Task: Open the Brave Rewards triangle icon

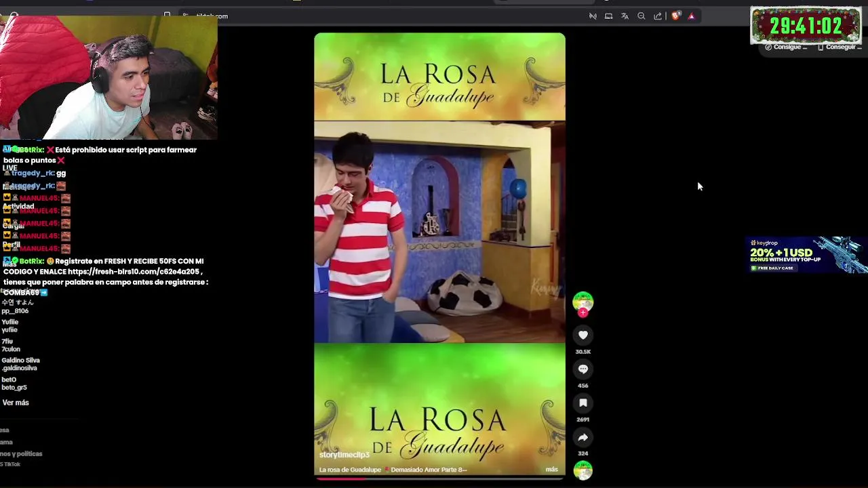Action: (x=691, y=16)
